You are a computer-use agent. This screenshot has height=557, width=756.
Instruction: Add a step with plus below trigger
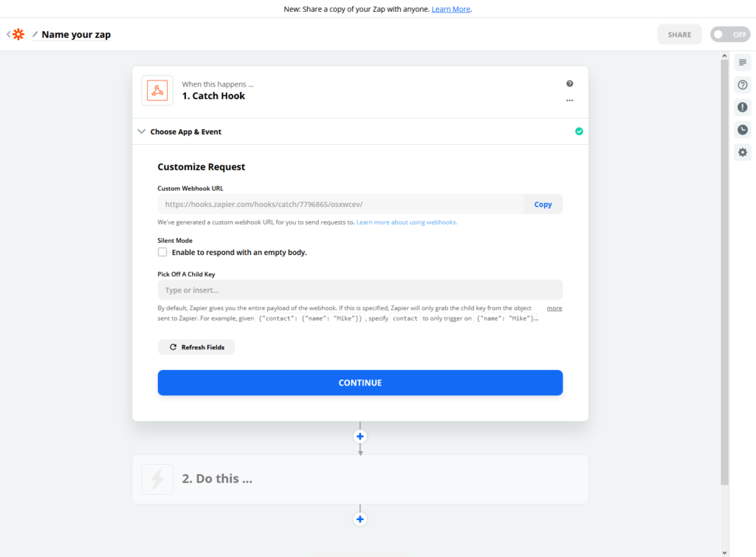point(360,437)
